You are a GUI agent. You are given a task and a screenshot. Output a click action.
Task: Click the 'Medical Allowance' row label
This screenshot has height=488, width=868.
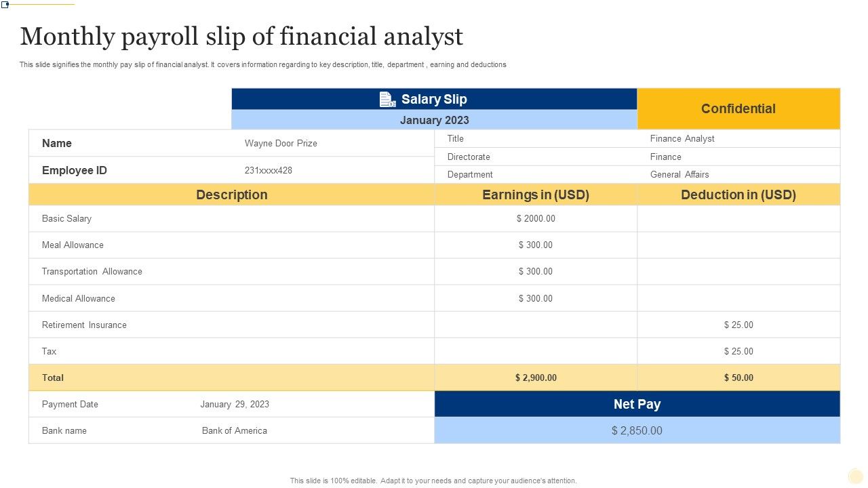point(79,298)
